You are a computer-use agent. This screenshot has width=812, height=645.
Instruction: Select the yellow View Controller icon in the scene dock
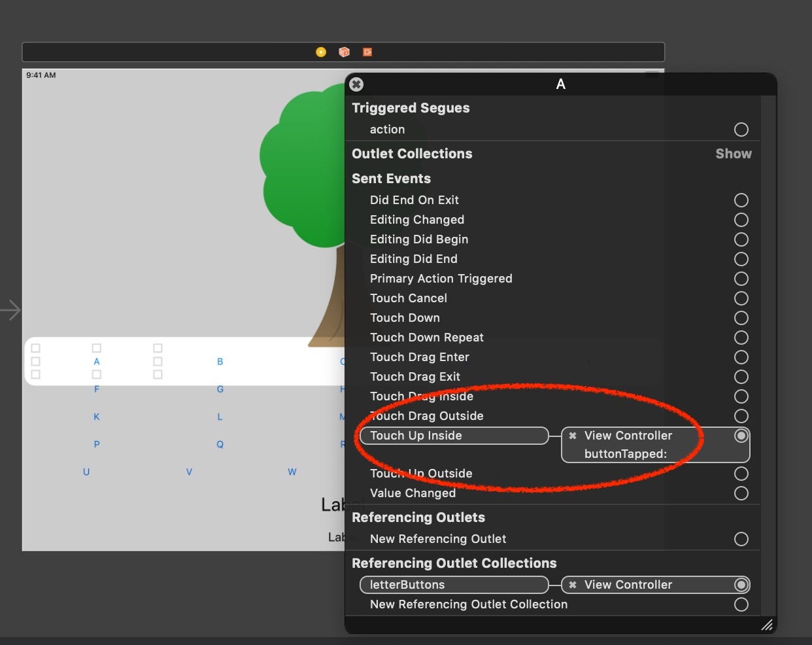(x=320, y=52)
